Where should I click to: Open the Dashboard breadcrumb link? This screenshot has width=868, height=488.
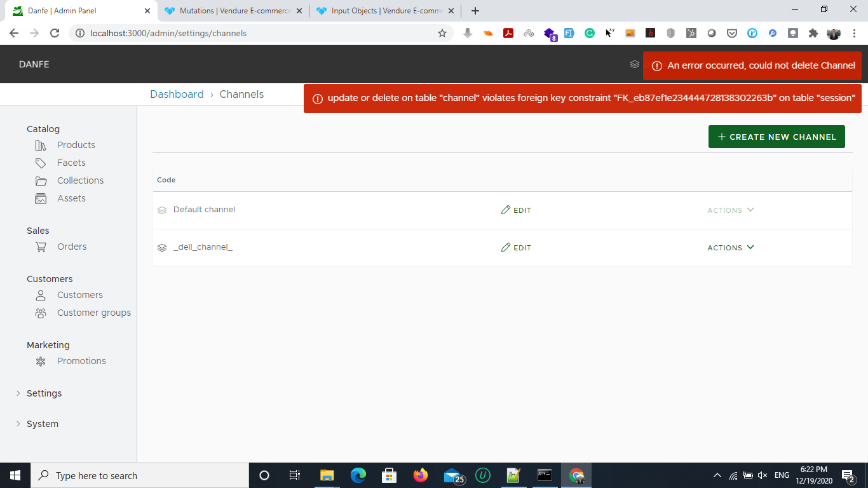177,94
